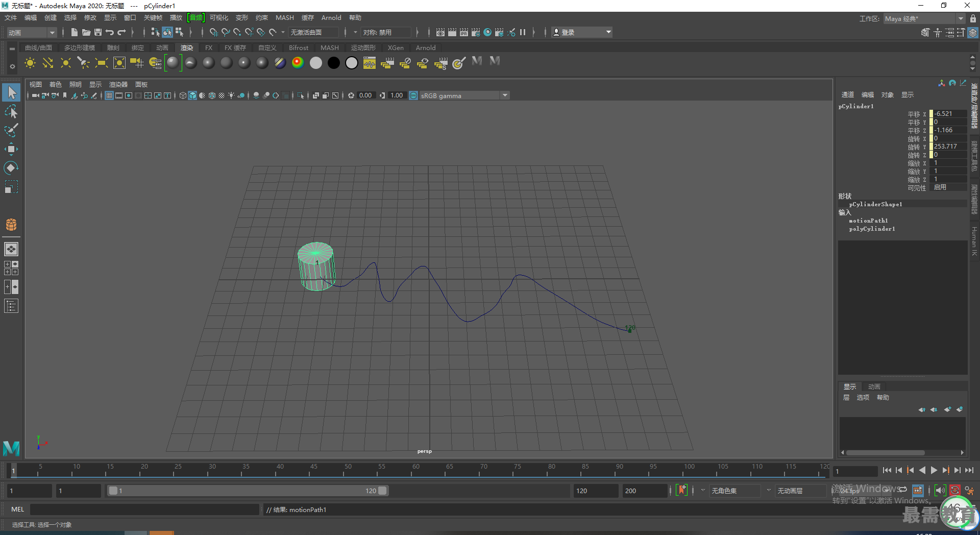
Task: Create a directional light from shelf
Action: click(48, 63)
